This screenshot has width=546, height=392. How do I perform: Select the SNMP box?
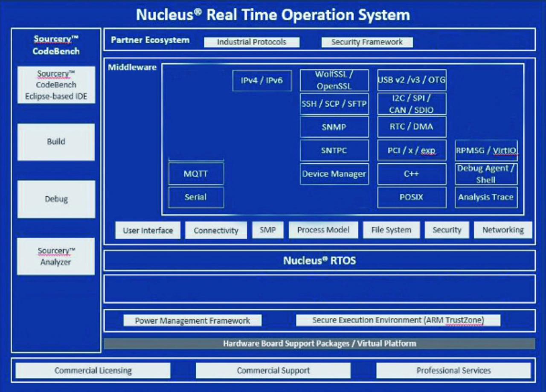(x=334, y=127)
